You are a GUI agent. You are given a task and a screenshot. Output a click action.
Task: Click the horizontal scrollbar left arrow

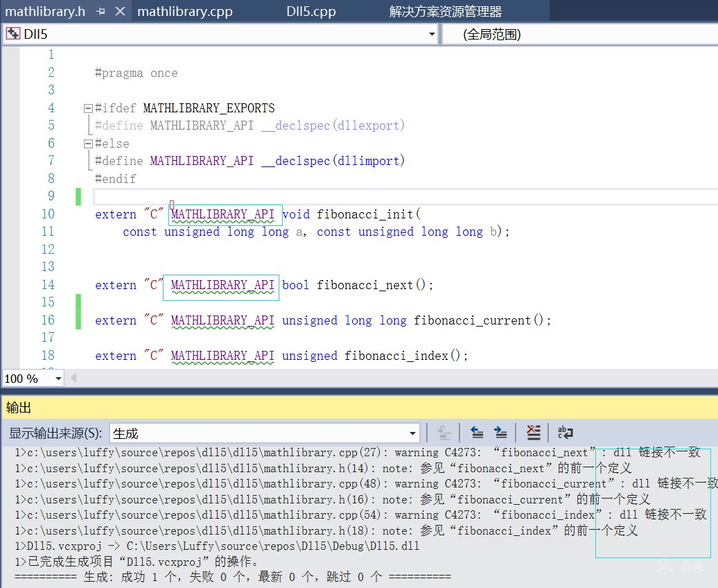click(x=73, y=379)
